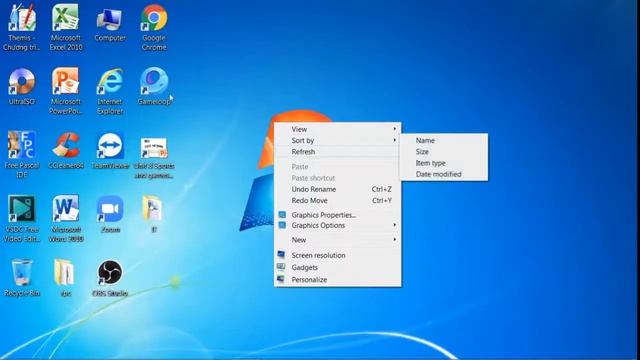This screenshot has width=640, height=360.
Task: Expand the New submenu in context menu
Action: tap(338, 240)
